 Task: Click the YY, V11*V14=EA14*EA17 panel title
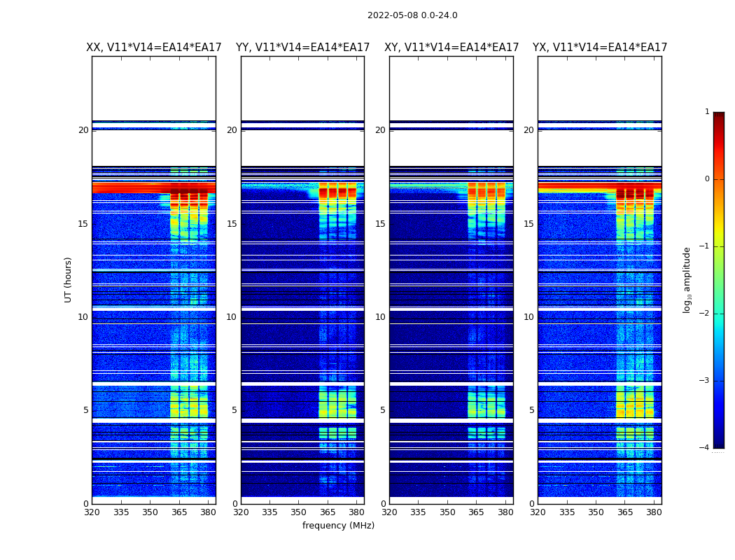point(303,48)
